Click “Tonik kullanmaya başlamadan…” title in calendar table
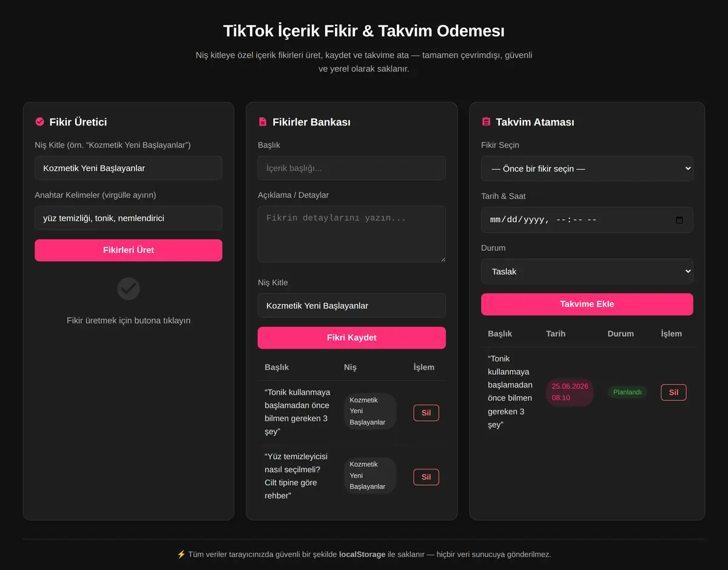Viewport: 728px width, 570px height. click(x=510, y=392)
